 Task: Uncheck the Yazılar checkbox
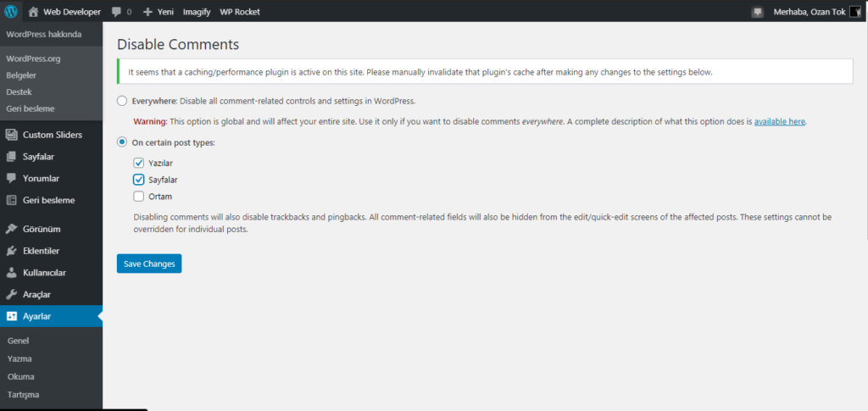138,164
